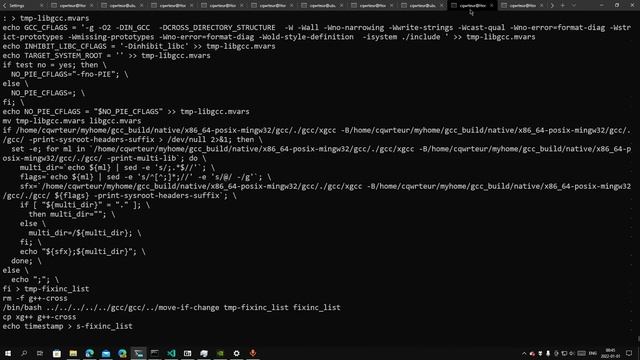
Task: Open taskbar Search magnifier
Action: [24, 353]
